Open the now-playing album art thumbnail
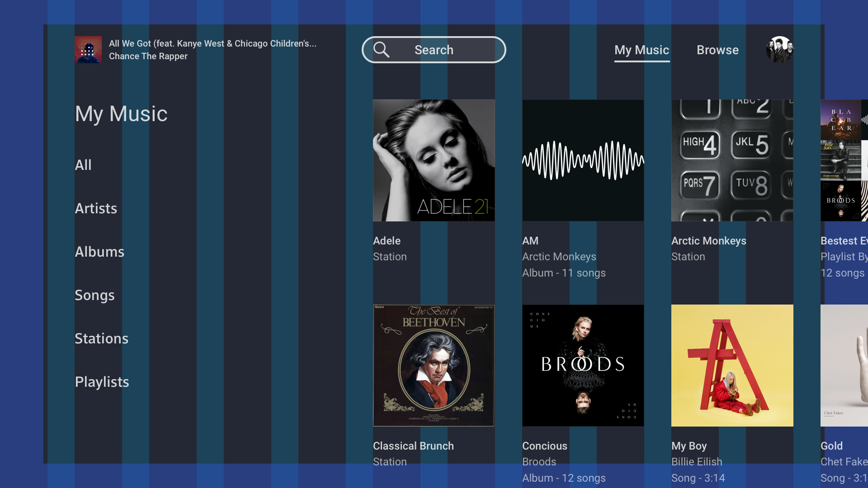 tap(88, 50)
